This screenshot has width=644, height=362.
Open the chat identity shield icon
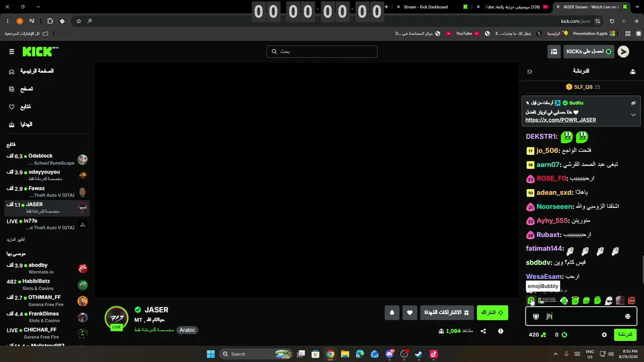pyautogui.click(x=536, y=316)
